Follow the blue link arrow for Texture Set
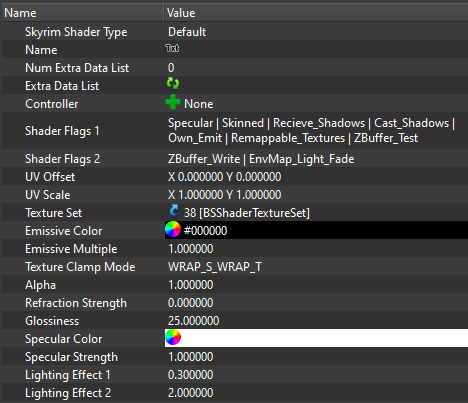468x403 pixels. tap(173, 211)
